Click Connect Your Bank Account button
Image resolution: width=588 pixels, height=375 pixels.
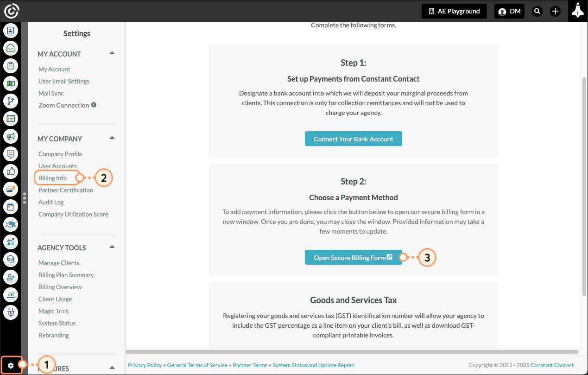(354, 139)
